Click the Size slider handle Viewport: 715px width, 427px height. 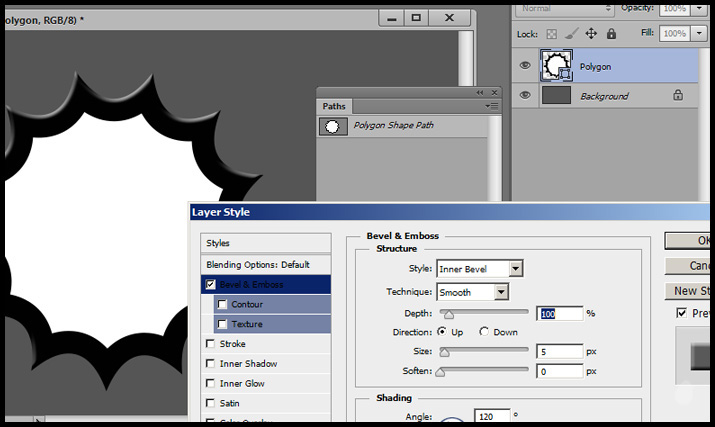445,352
